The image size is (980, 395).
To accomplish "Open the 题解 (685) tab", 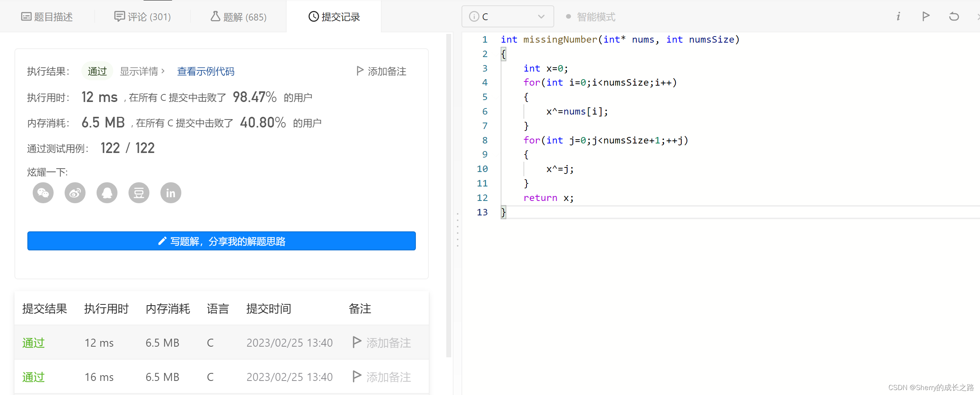I will click(x=238, y=17).
